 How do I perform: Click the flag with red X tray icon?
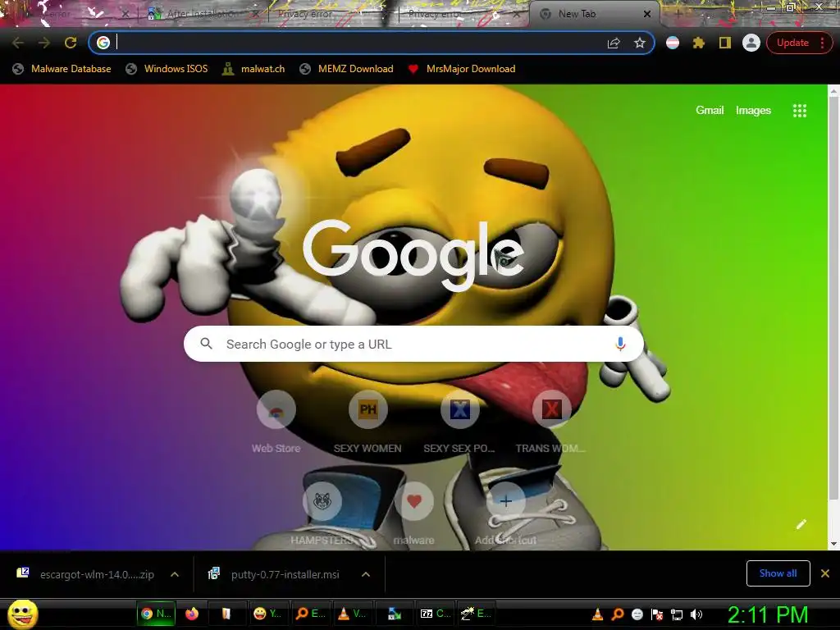point(657,614)
